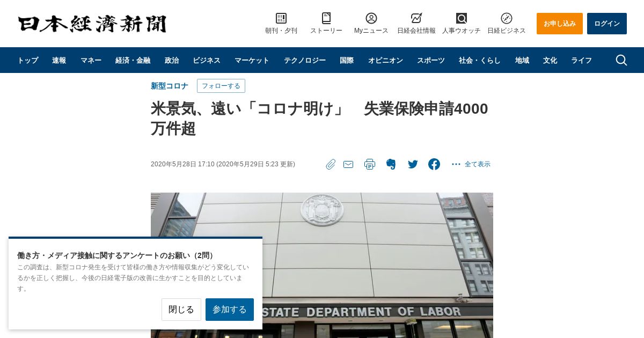
Task: Open the マーケット section
Action: point(252,61)
